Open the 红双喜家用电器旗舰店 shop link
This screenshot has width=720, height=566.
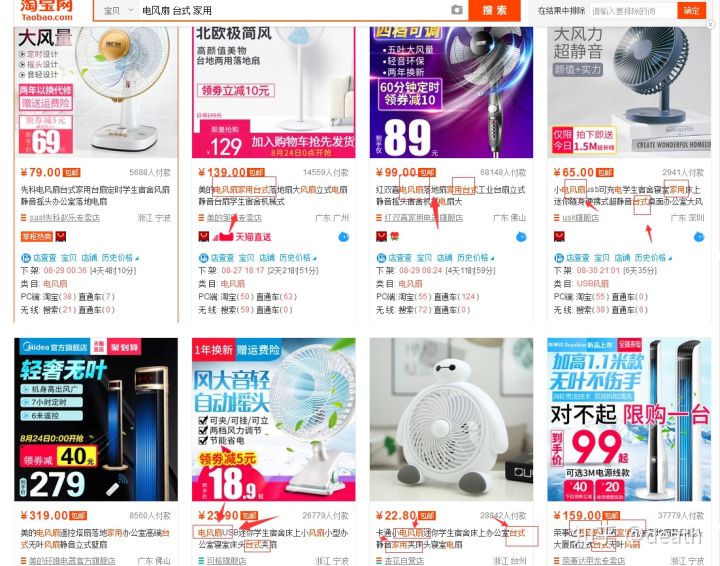click(x=423, y=218)
